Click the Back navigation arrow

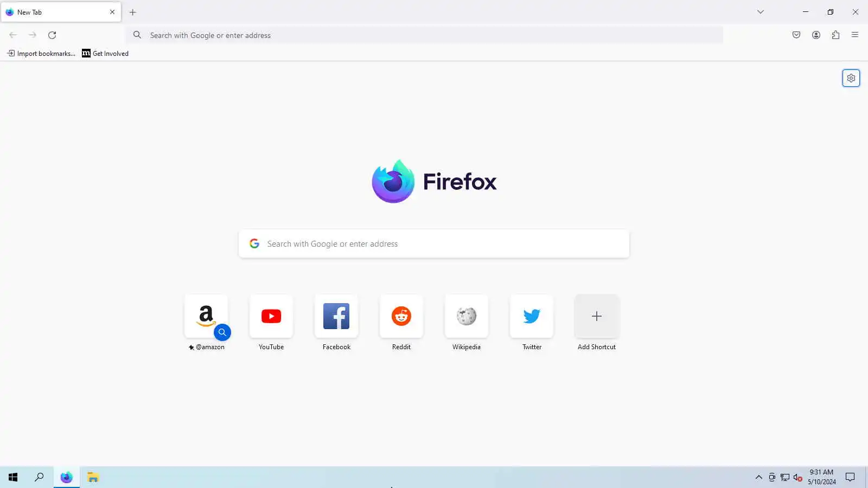pyautogui.click(x=13, y=35)
